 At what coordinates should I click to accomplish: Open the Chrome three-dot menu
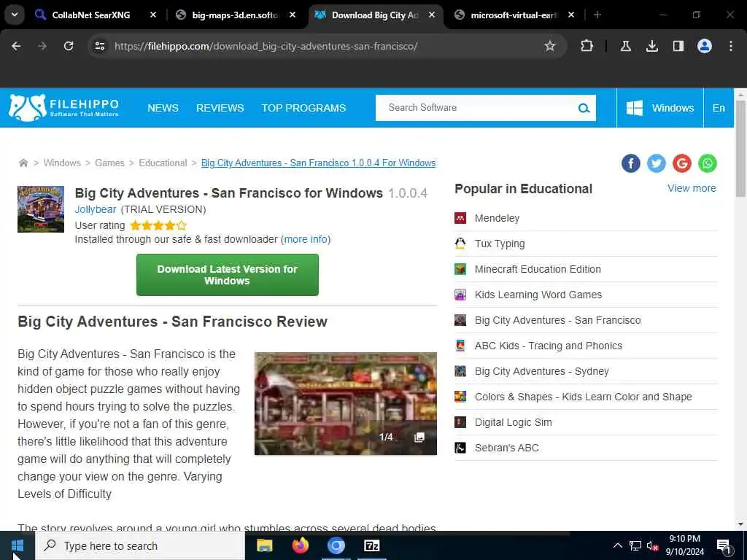click(731, 46)
